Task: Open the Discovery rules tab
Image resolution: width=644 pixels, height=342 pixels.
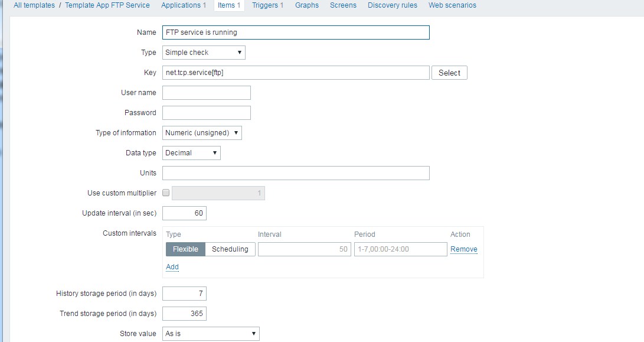Action: point(392,5)
